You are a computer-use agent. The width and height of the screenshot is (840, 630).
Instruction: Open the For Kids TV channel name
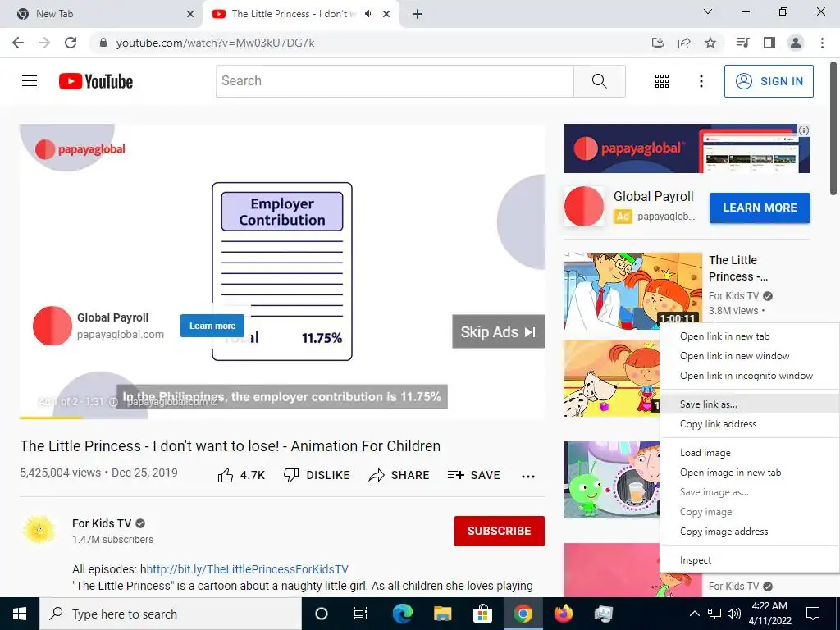coord(102,523)
